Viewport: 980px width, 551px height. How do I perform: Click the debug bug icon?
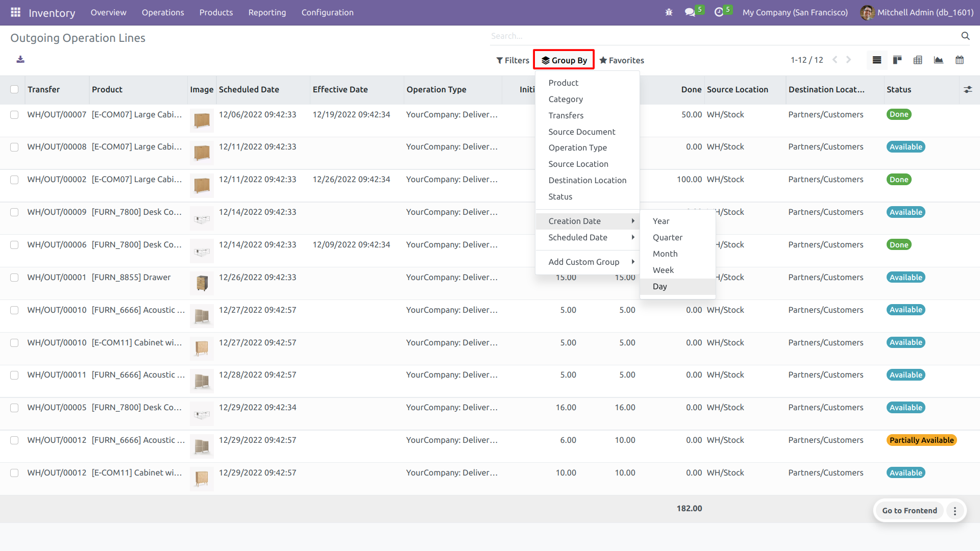point(669,12)
